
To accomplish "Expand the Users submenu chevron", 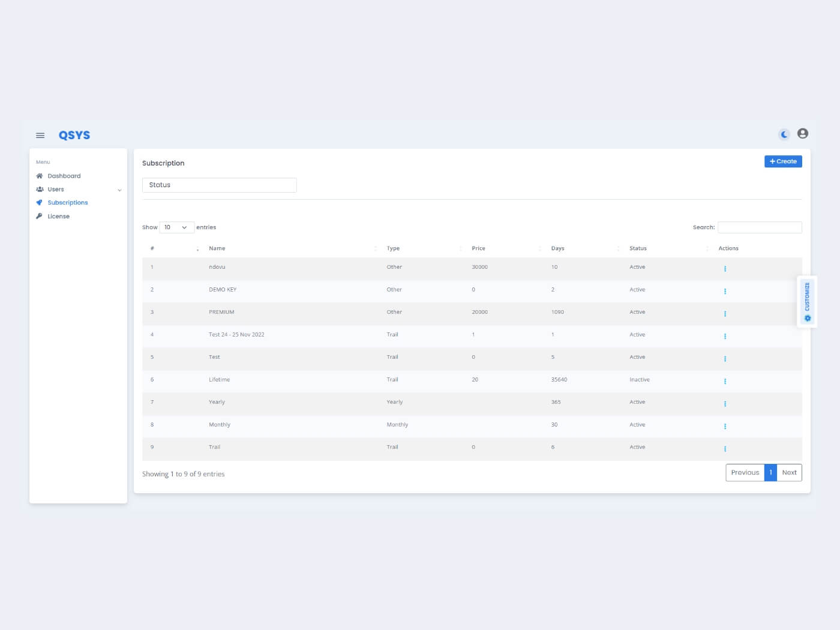I will coord(119,190).
